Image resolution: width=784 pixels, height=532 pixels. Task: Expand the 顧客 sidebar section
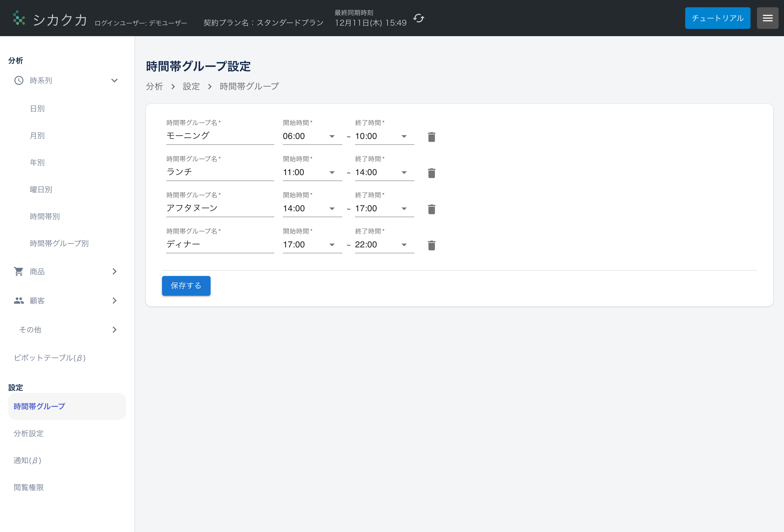pyautogui.click(x=114, y=300)
